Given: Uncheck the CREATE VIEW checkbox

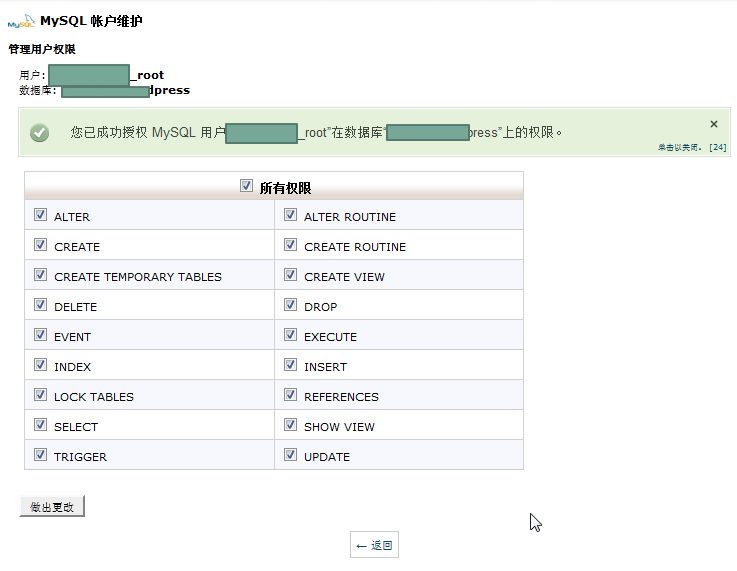Looking at the screenshot, I should 290,275.
